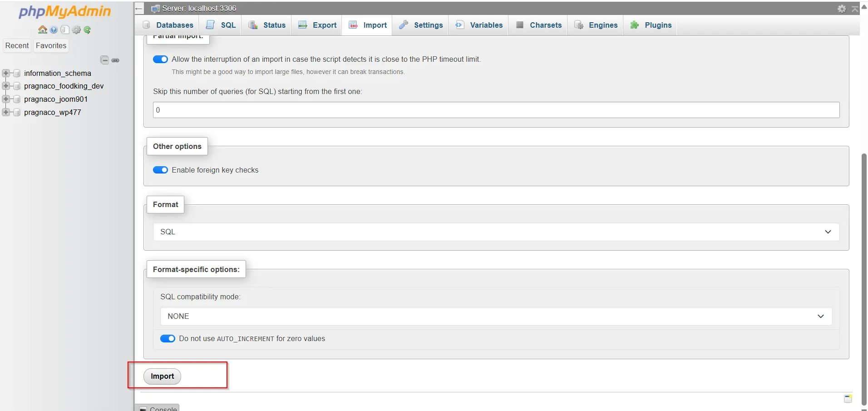Screen dimensions: 868x411
Task: Open page settings gear at top right
Action: (x=842, y=9)
